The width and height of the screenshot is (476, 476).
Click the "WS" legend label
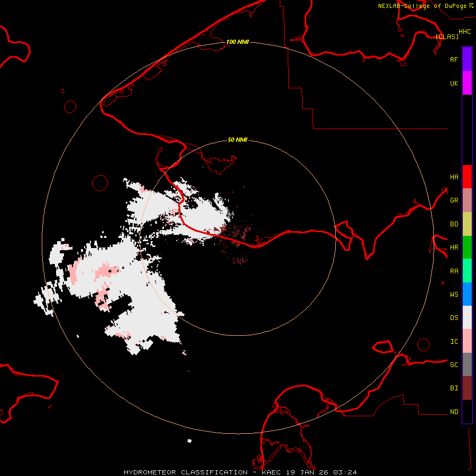coord(454,295)
